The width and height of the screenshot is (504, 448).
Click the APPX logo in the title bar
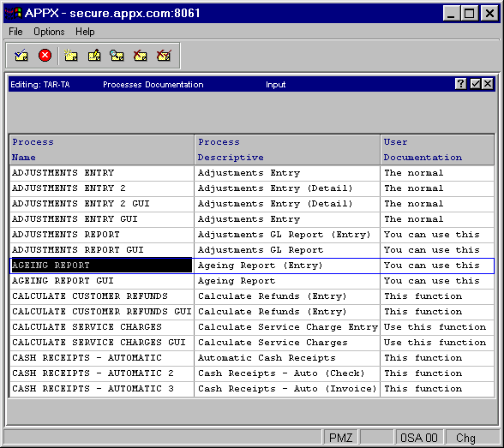(13, 13)
